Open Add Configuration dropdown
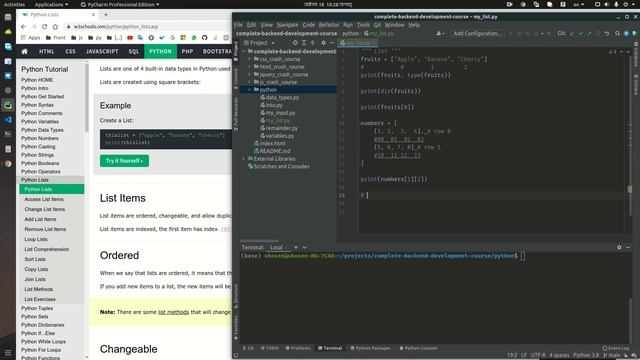This screenshot has height=360, width=640. [x=477, y=33]
